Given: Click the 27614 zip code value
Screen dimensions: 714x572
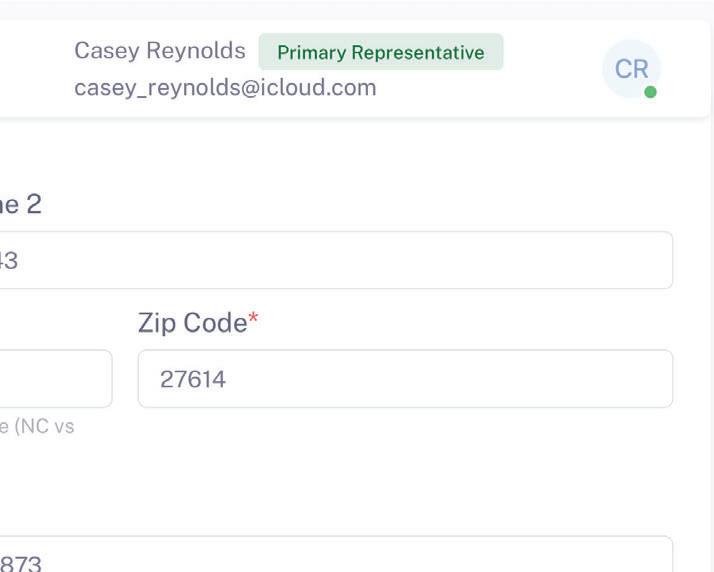Looking at the screenshot, I should (x=193, y=379).
